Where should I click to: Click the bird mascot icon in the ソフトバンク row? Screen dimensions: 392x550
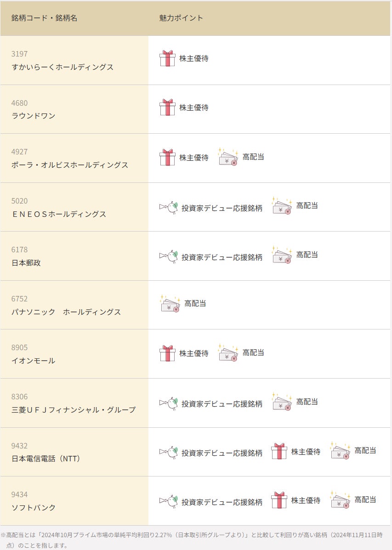click(169, 501)
